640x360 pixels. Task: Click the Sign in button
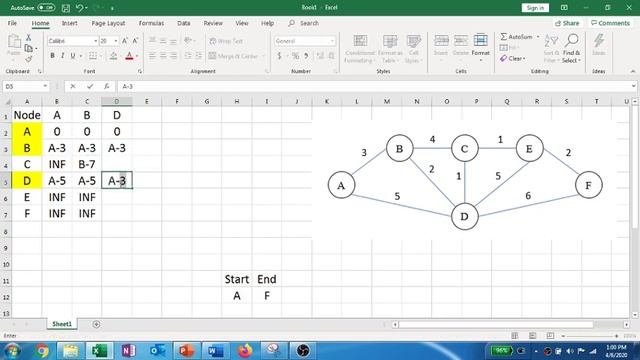point(535,8)
